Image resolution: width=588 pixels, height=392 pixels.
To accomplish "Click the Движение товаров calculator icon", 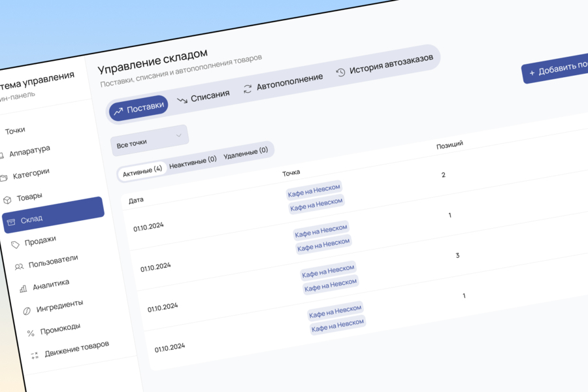I will (35, 355).
